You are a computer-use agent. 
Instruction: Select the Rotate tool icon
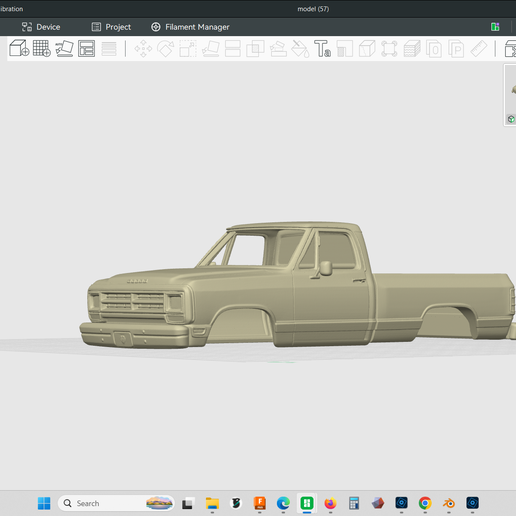click(x=166, y=49)
